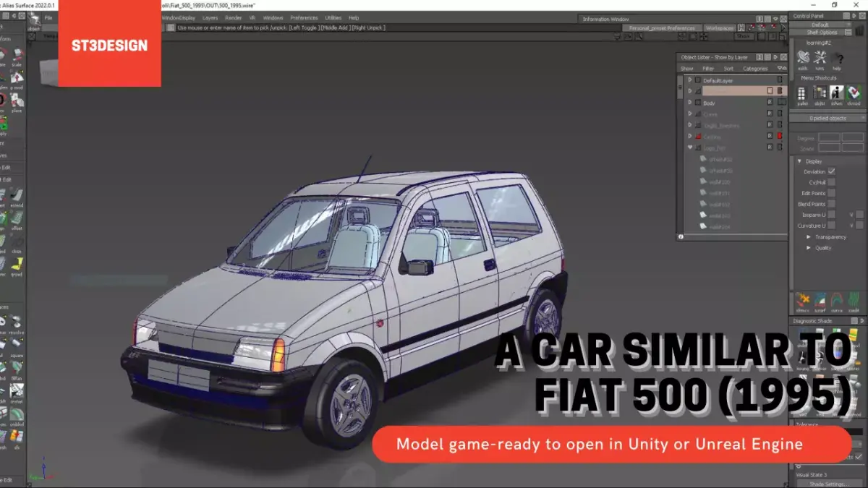This screenshot has width=868, height=488.
Task: Select the square surface tool
Action: 16,347
